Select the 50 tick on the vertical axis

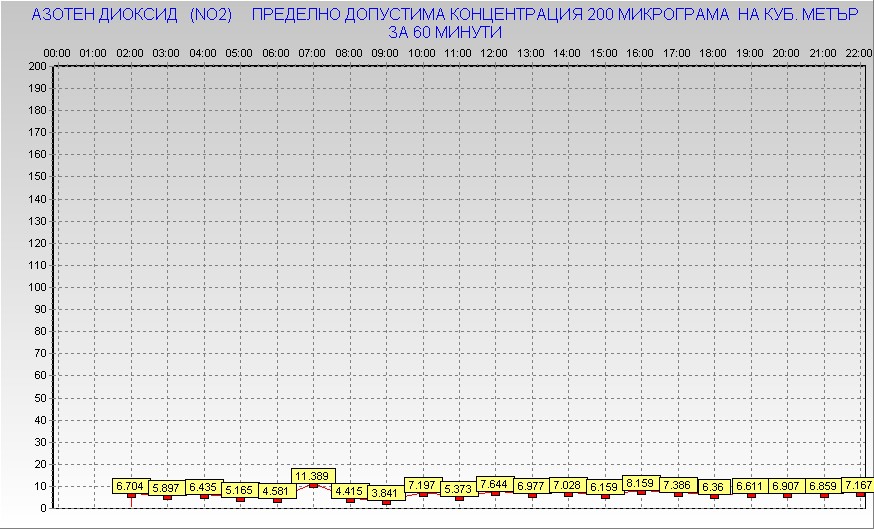40,397
